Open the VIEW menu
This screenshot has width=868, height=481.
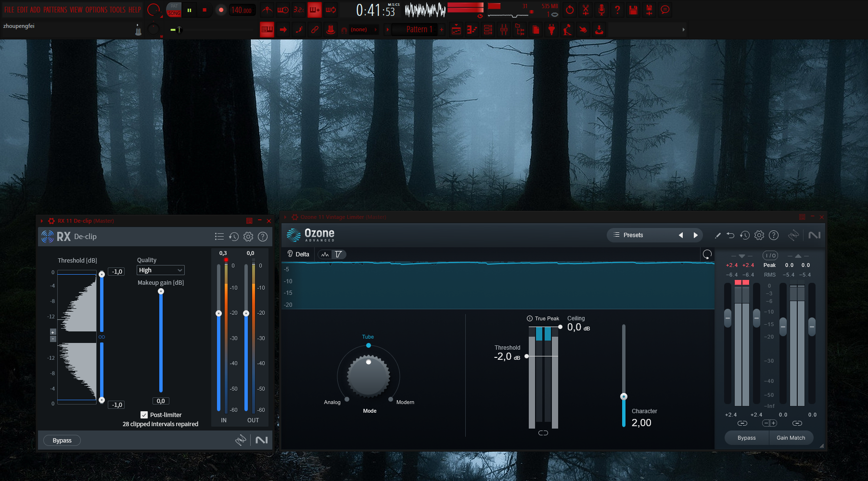click(76, 10)
